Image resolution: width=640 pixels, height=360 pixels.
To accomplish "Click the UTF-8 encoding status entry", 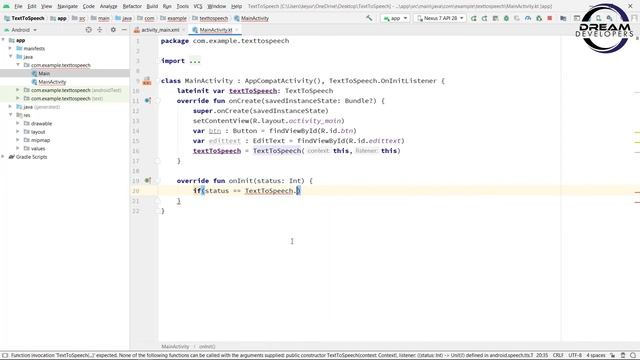I will 575,355.
